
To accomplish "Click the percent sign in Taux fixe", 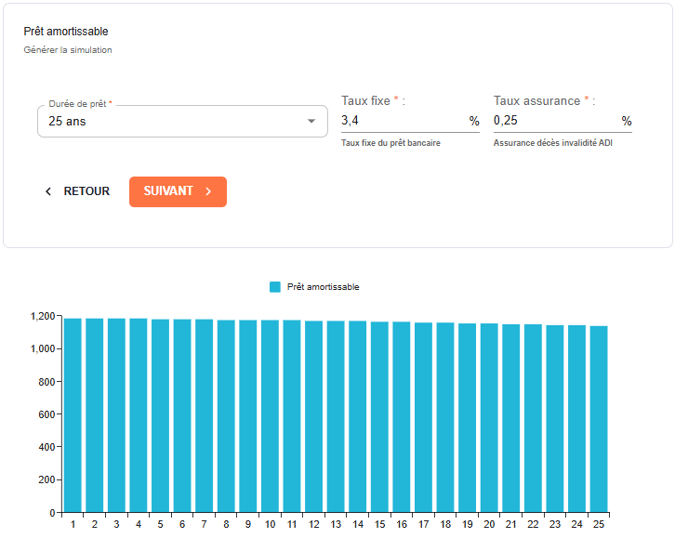I will (474, 121).
